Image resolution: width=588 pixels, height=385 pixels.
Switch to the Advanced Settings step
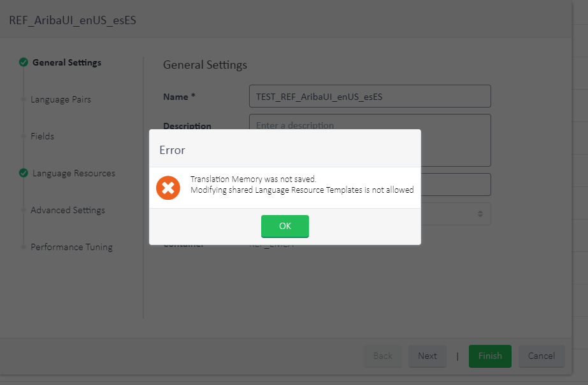[68, 210]
